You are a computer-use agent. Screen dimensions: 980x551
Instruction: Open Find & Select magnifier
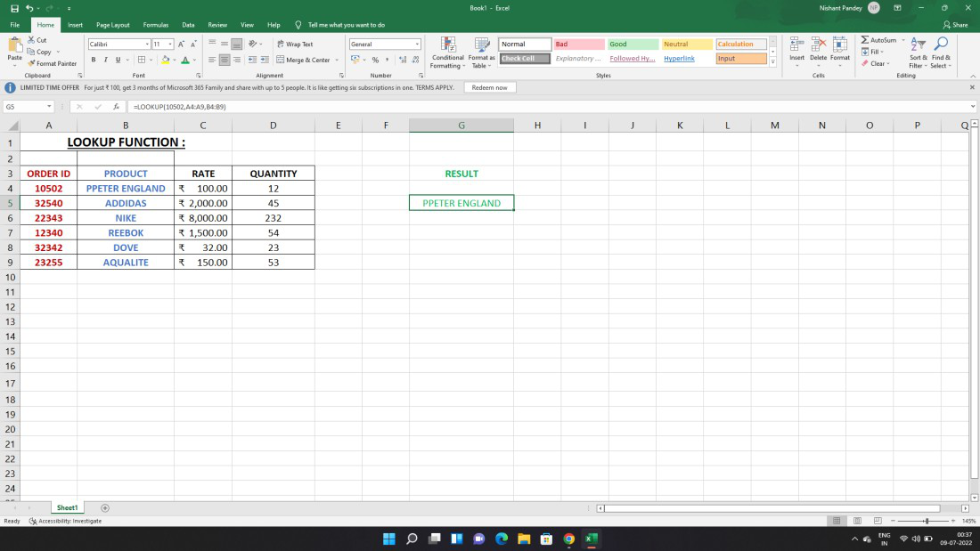(941, 53)
